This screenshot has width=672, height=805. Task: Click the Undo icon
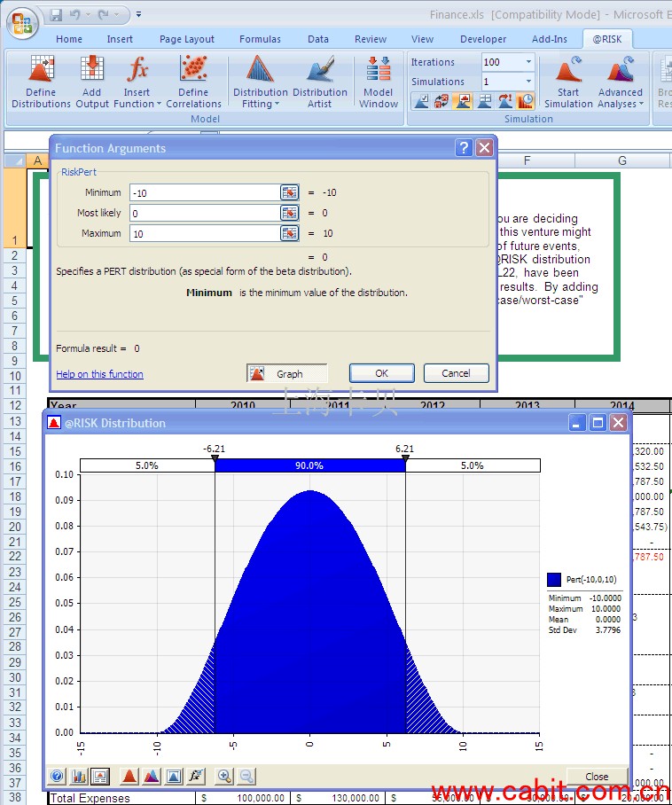75,15
